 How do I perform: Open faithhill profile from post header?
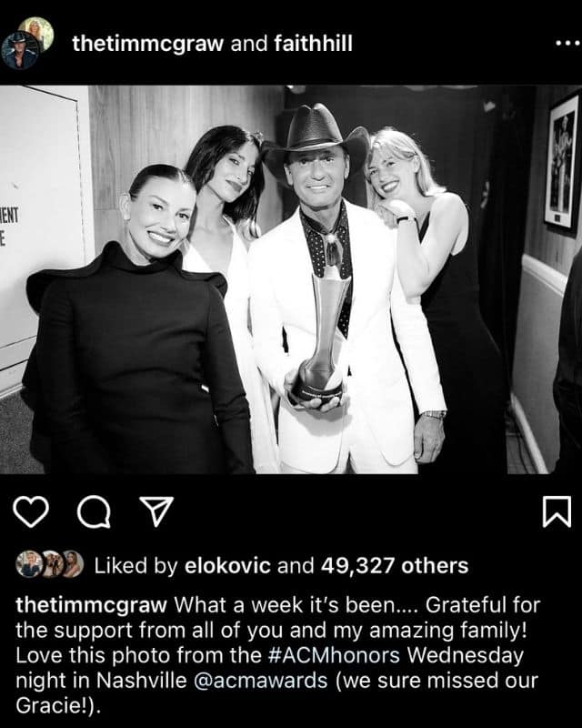pos(313,44)
